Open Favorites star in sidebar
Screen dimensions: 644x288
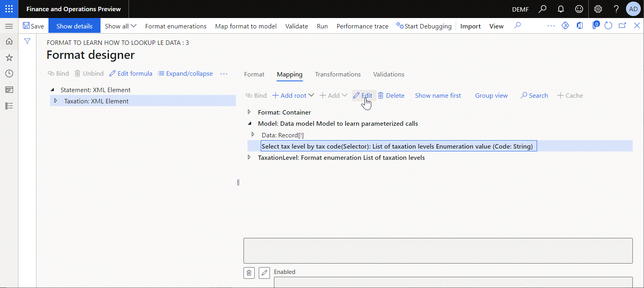[x=9, y=58]
